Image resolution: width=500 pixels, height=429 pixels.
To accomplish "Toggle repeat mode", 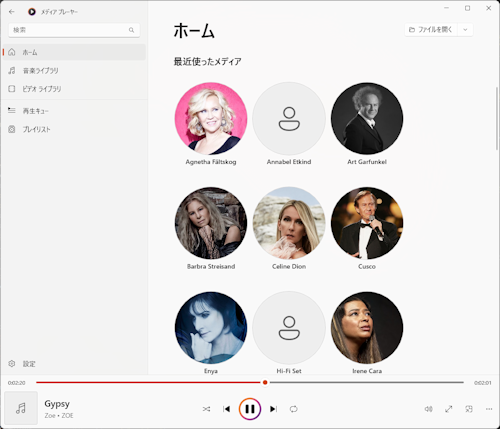I will click(293, 409).
